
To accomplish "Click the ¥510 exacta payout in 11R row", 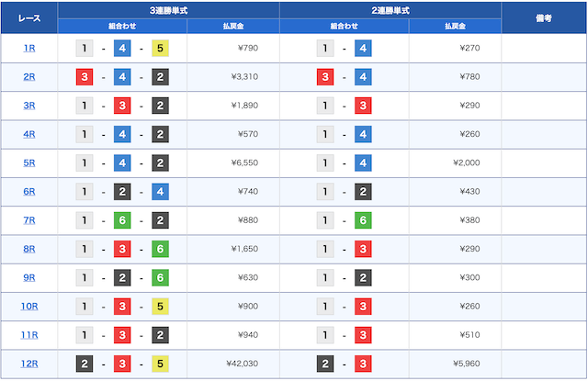I will click(469, 334).
